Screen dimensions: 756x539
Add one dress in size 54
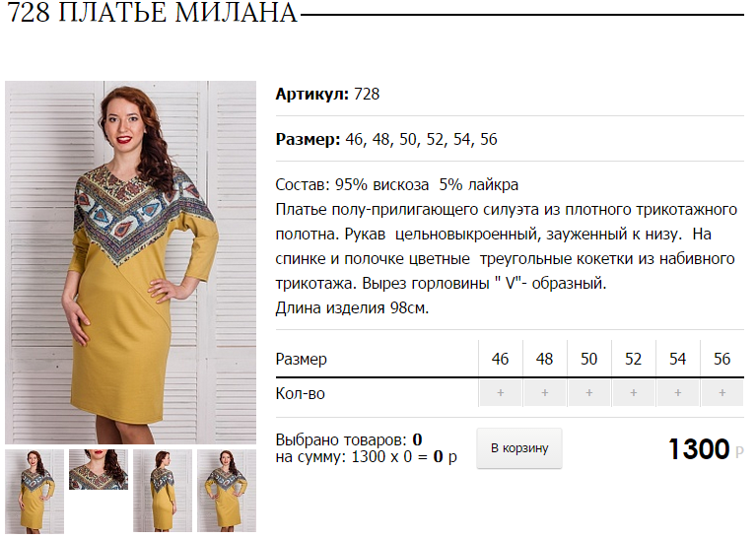(678, 393)
